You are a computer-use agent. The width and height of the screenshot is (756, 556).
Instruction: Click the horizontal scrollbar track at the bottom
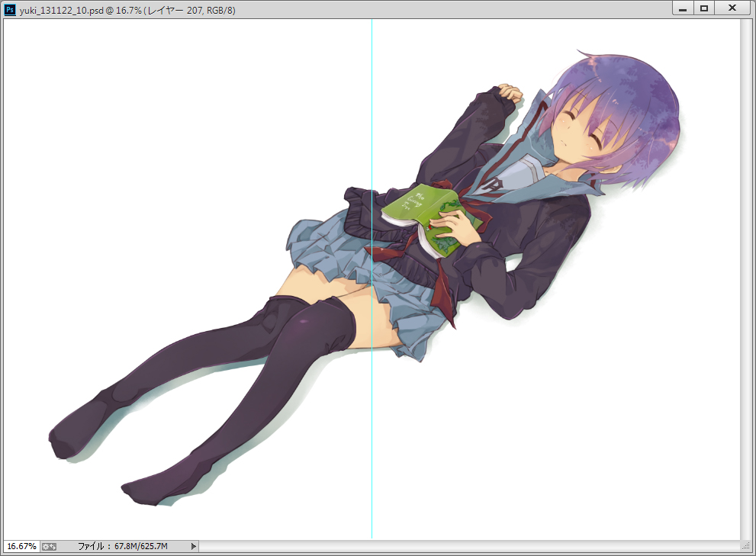coord(469,546)
